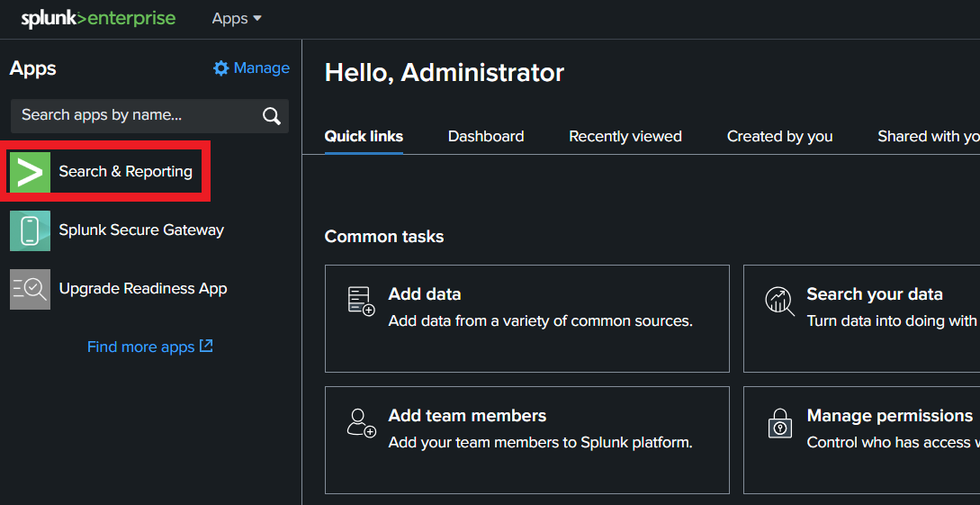Click the Add data icon

[x=361, y=302]
